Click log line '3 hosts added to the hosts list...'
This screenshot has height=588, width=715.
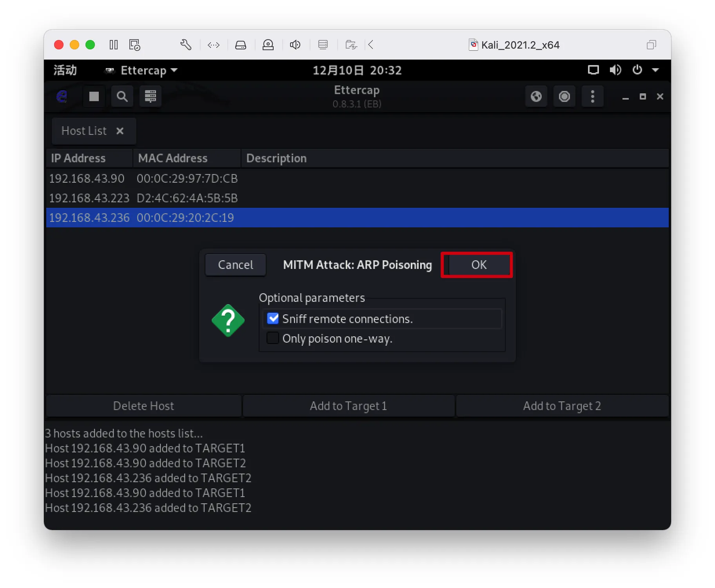(124, 433)
